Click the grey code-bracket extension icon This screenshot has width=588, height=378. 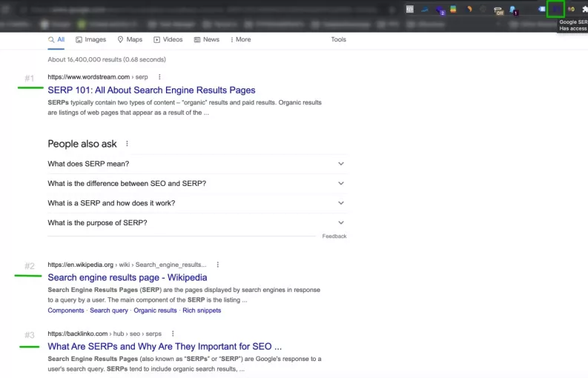[x=410, y=9]
